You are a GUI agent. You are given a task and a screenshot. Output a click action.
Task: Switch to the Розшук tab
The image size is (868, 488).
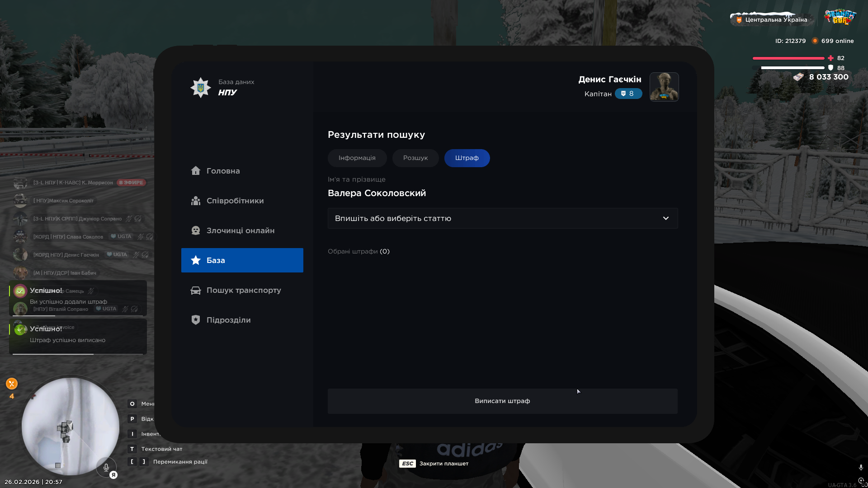click(415, 158)
